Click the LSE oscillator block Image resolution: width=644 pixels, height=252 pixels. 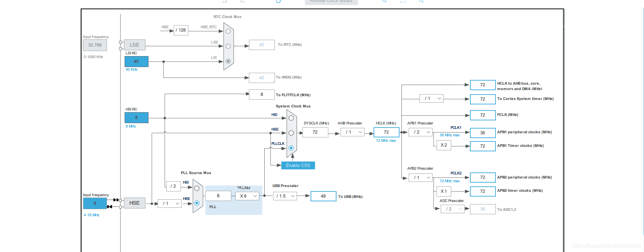click(x=135, y=45)
